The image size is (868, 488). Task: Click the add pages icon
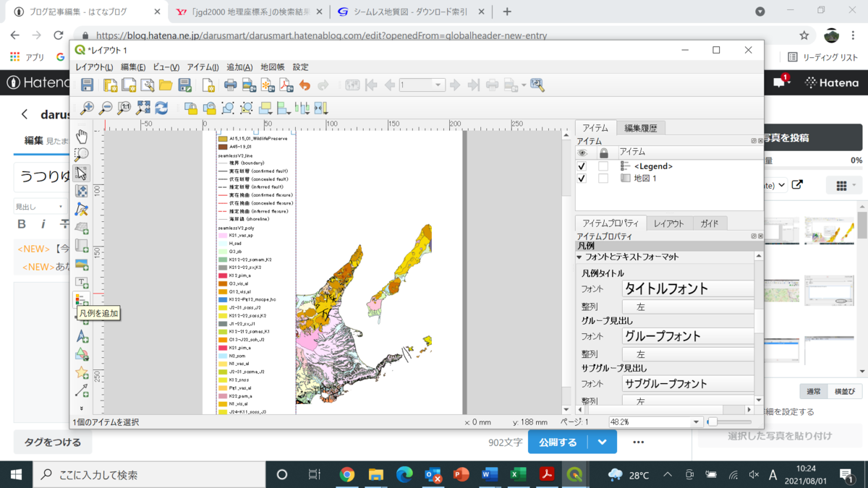(x=208, y=85)
